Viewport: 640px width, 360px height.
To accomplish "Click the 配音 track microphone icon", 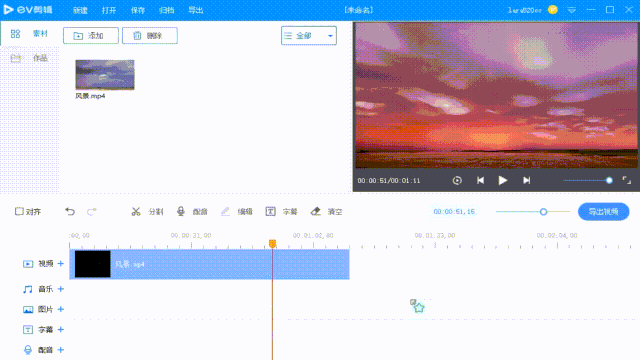I will click(x=28, y=350).
